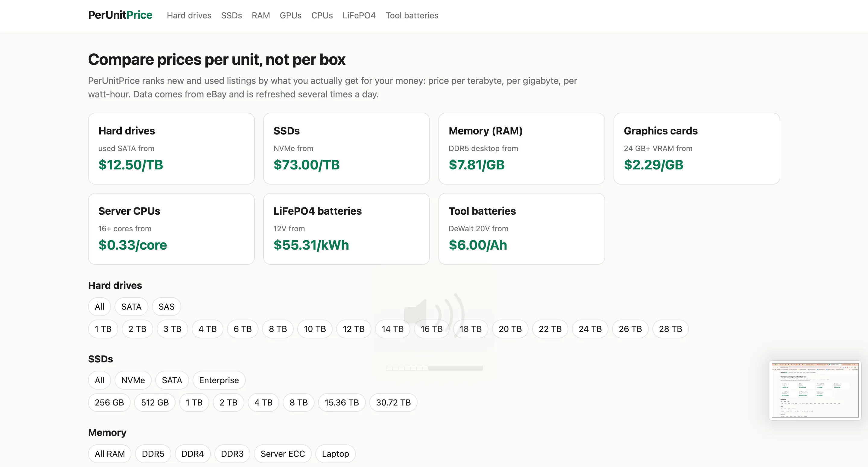
Task: Select the SATA chip under SSDs
Action: pos(172,380)
